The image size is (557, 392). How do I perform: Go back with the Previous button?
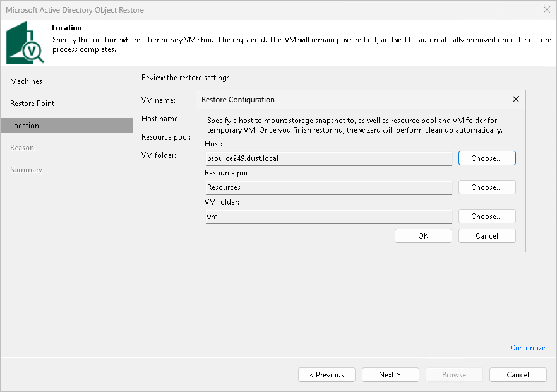(326, 375)
